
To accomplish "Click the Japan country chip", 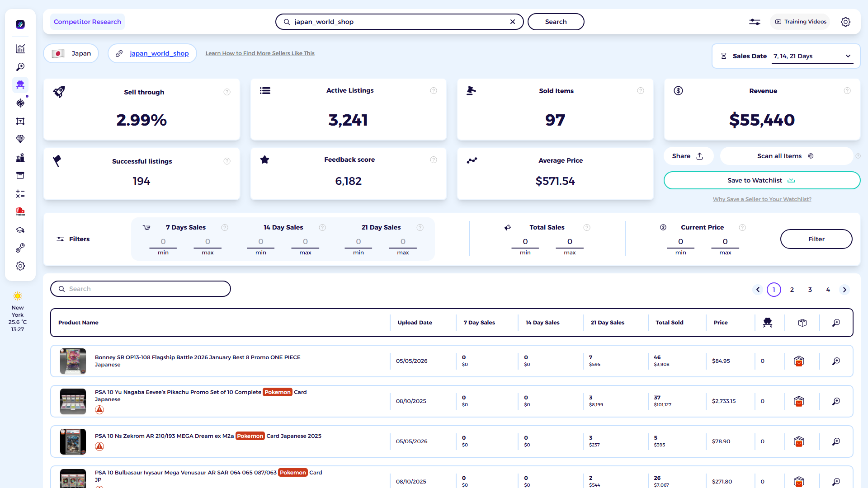I will point(71,53).
